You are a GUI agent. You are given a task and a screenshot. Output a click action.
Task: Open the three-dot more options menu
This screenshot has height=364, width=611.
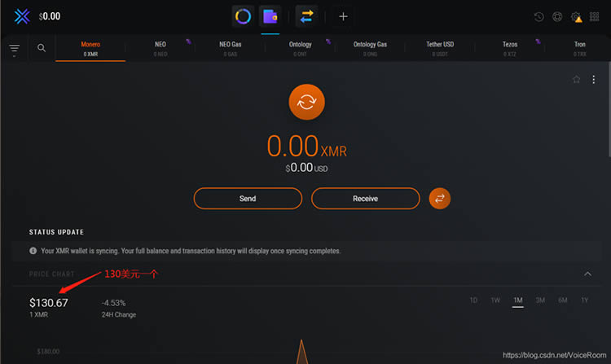click(x=594, y=79)
